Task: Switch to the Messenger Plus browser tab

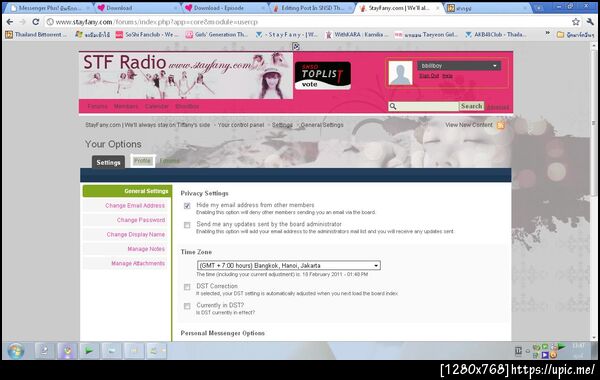Action: (50, 8)
